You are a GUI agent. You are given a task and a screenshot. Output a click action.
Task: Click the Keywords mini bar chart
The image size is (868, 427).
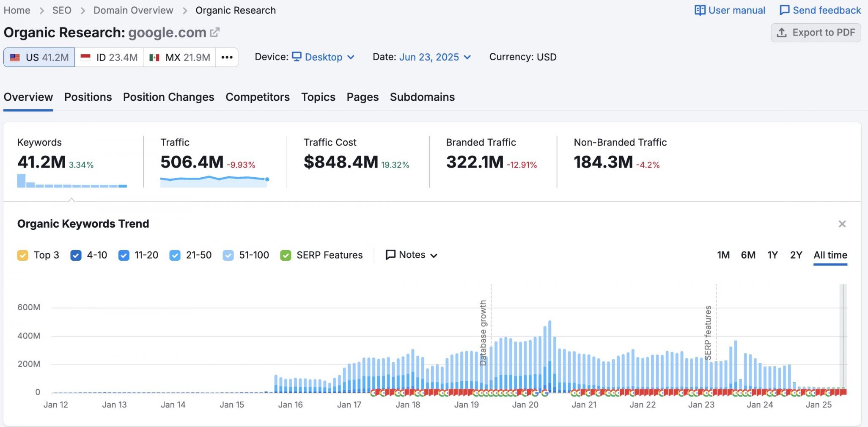[x=72, y=181]
